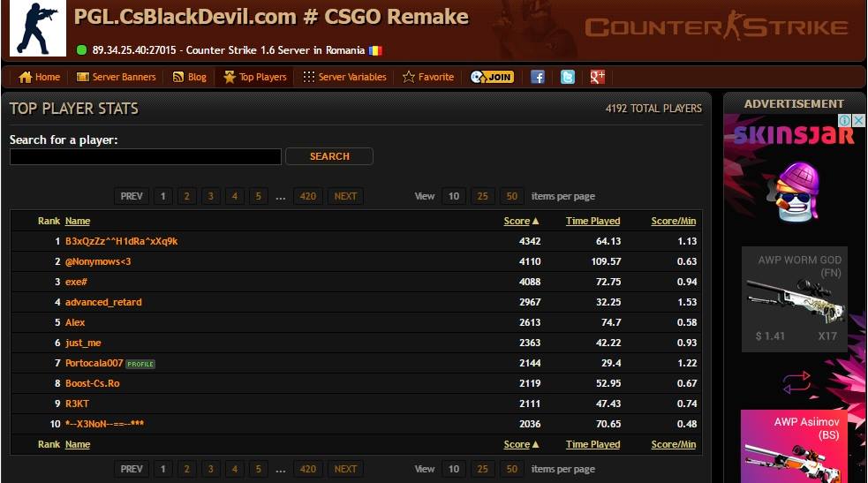The width and height of the screenshot is (868, 483).
Task: Click the Home house icon
Action: click(25, 77)
